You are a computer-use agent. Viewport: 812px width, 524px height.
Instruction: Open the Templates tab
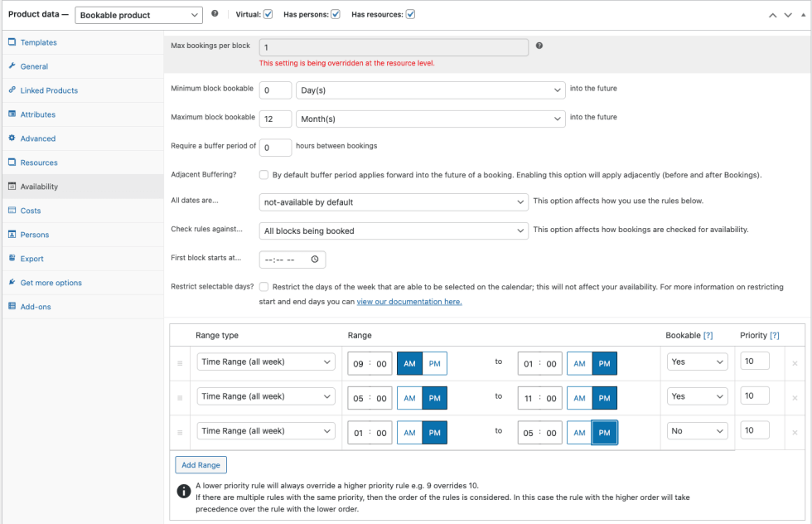[x=38, y=42]
